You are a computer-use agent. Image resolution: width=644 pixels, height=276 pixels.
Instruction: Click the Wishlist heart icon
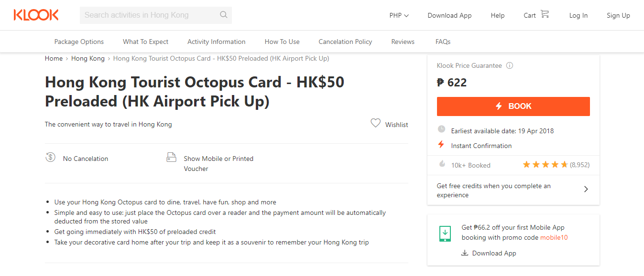[x=375, y=123]
